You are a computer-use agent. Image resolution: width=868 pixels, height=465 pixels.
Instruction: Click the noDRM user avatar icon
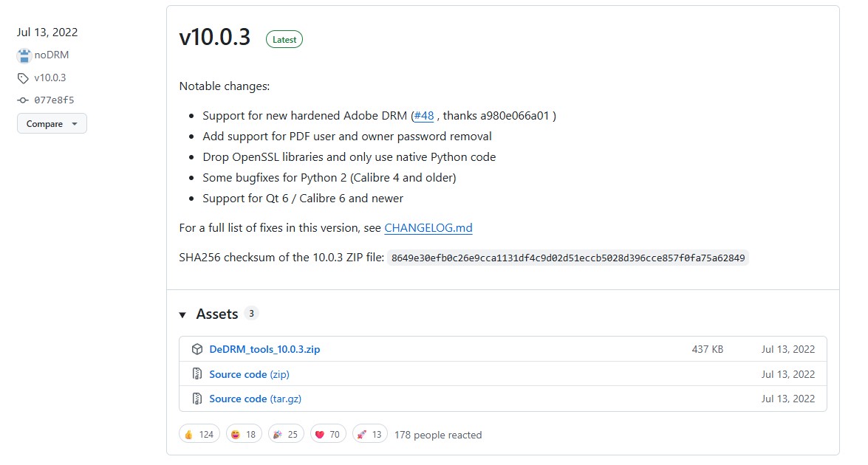point(24,55)
